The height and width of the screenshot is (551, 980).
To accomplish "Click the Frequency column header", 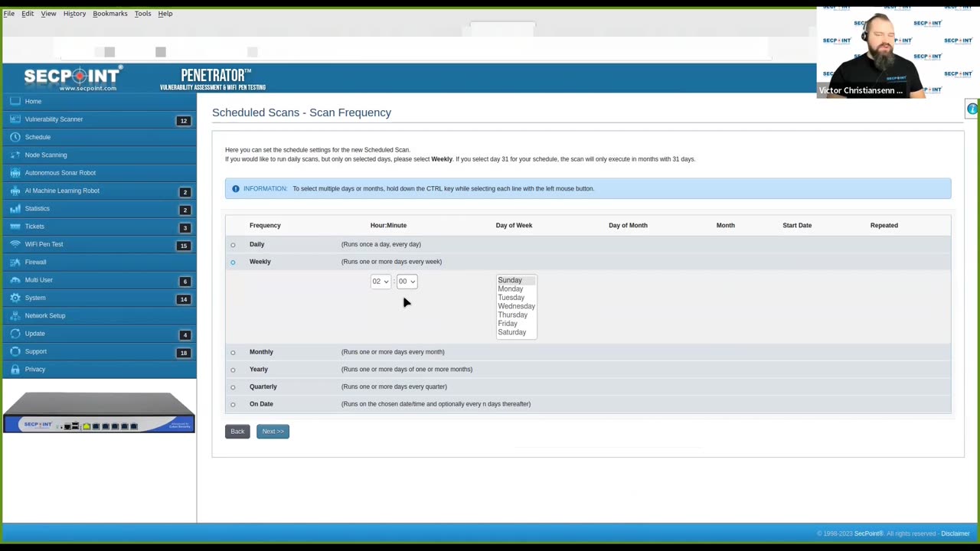I will pyautogui.click(x=265, y=225).
